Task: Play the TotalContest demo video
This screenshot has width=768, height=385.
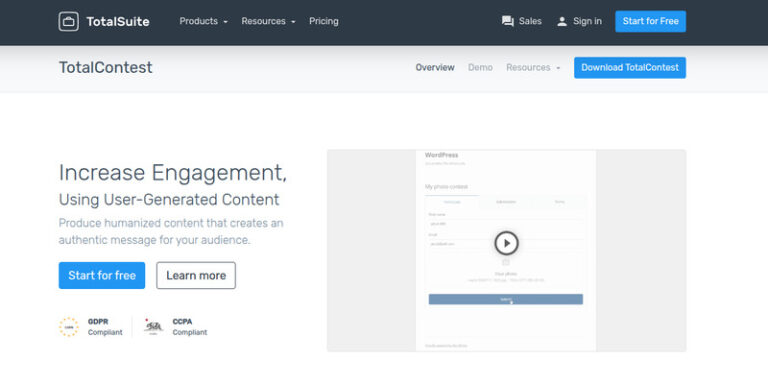Action: 506,243
